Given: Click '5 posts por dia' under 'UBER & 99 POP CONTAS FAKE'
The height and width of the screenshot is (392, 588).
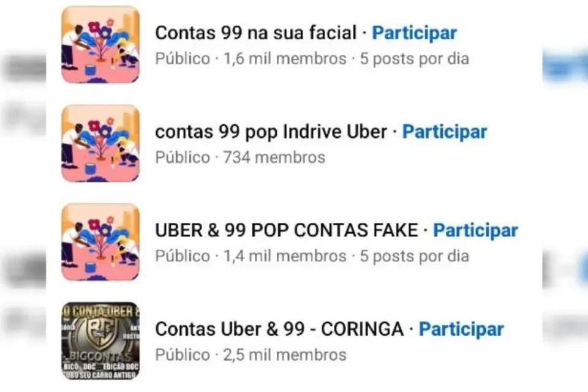Looking at the screenshot, I should [415, 256].
